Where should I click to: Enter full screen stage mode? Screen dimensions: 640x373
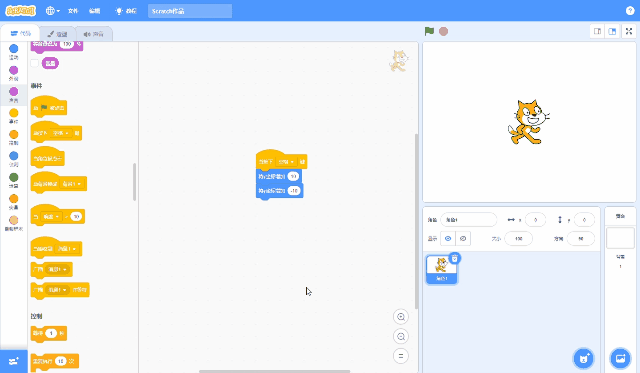coord(629,31)
